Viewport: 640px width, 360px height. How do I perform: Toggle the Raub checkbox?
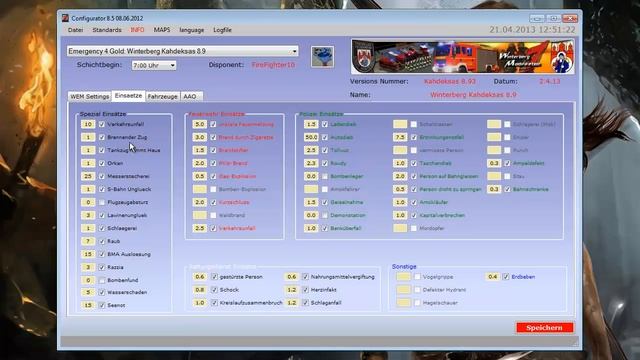tap(102, 241)
